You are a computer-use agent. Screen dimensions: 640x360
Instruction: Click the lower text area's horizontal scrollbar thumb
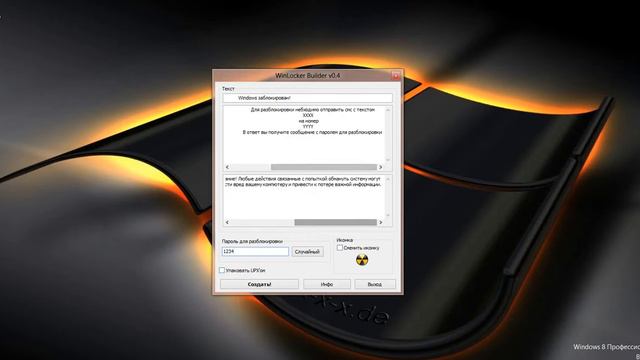tap(336, 222)
